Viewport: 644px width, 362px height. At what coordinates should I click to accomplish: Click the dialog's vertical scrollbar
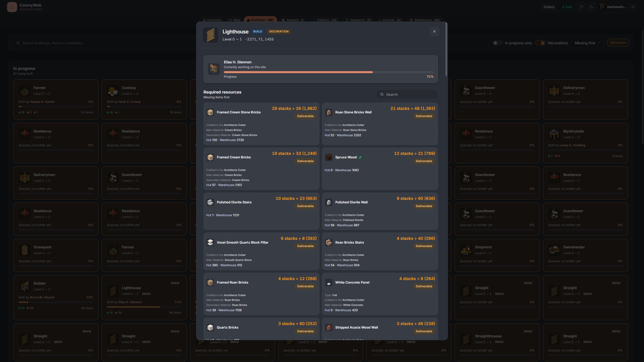click(446, 49)
